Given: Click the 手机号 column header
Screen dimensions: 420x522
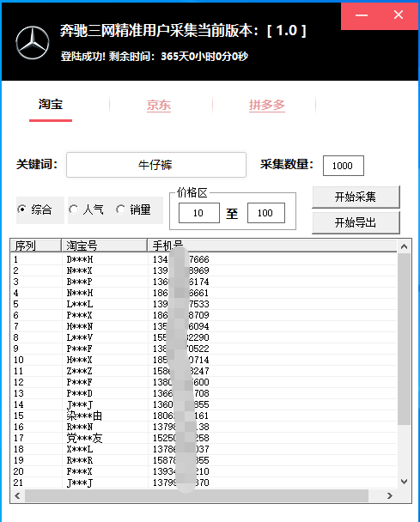Looking at the screenshot, I should [x=272, y=246].
